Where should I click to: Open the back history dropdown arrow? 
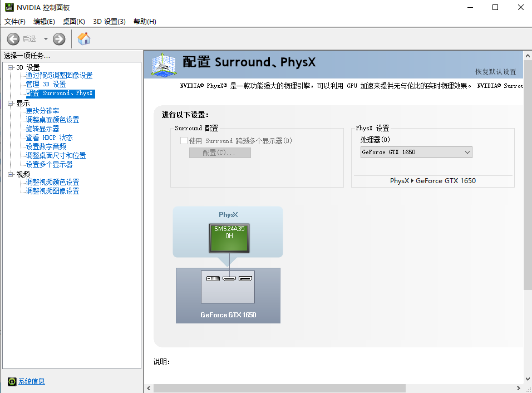[x=46, y=39]
